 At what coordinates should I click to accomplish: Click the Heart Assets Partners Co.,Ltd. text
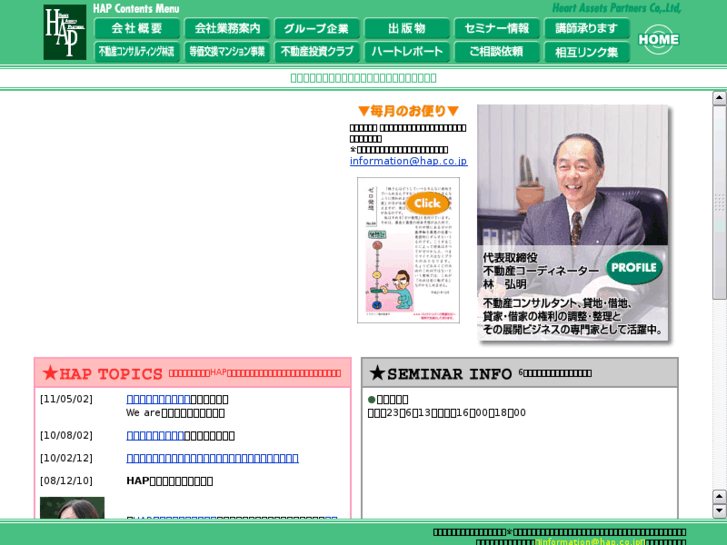pos(616,8)
